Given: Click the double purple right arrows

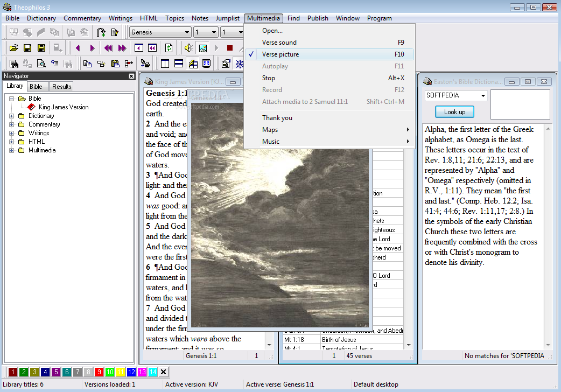Looking at the screenshot, I should [x=122, y=48].
